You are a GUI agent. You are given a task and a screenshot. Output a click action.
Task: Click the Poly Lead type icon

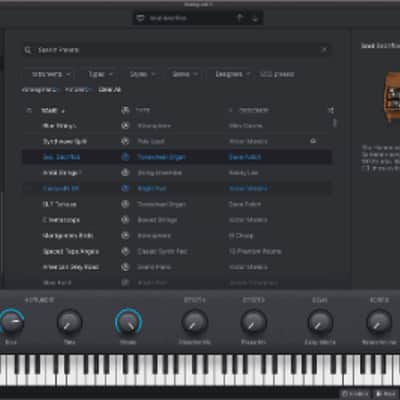pyautogui.click(x=125, y=141)
